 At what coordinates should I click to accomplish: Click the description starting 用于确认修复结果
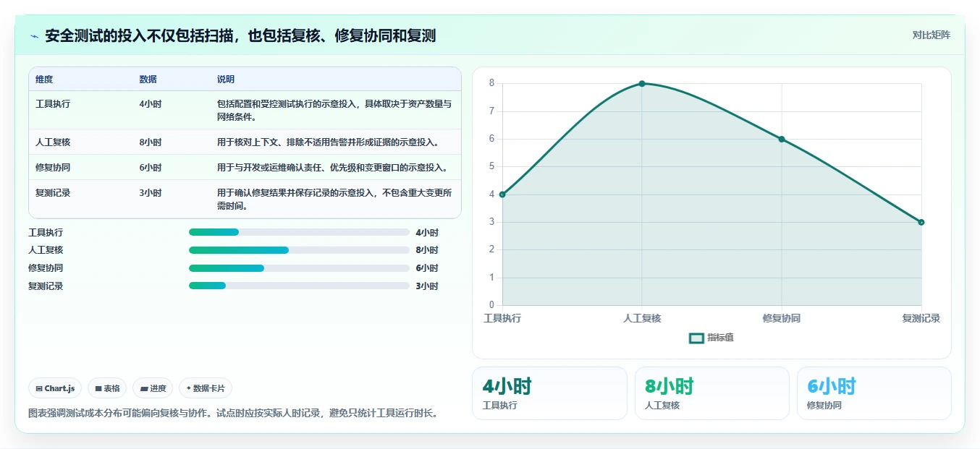click(334, 200)
